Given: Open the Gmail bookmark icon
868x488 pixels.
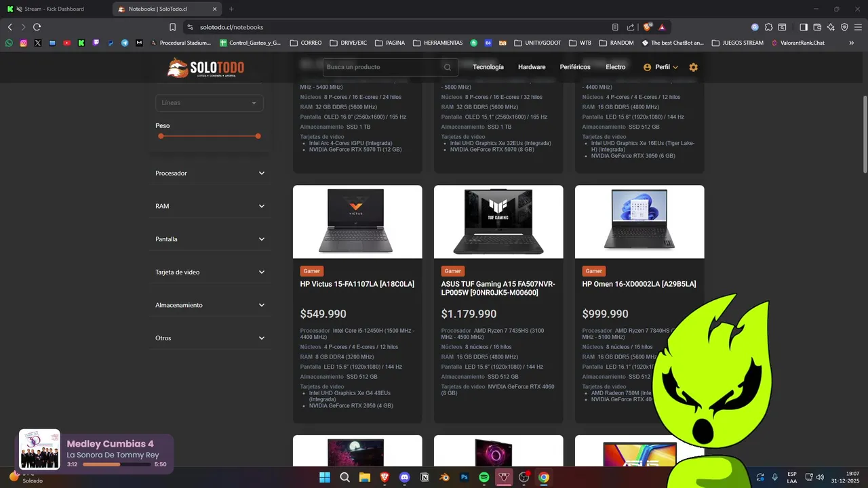Looking at the screenshot, I should [139, 43].
